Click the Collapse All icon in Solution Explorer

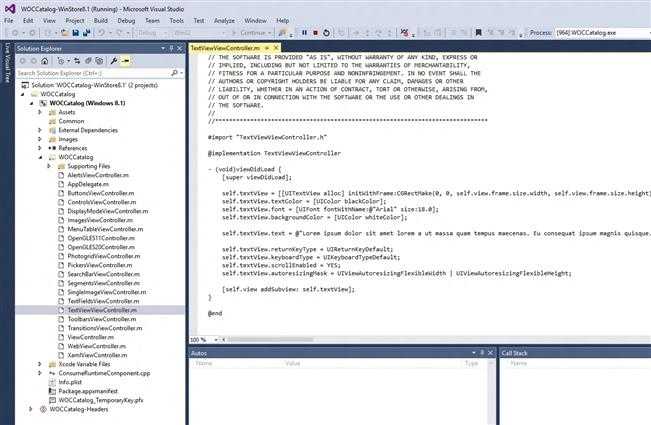tap(88, 61)
